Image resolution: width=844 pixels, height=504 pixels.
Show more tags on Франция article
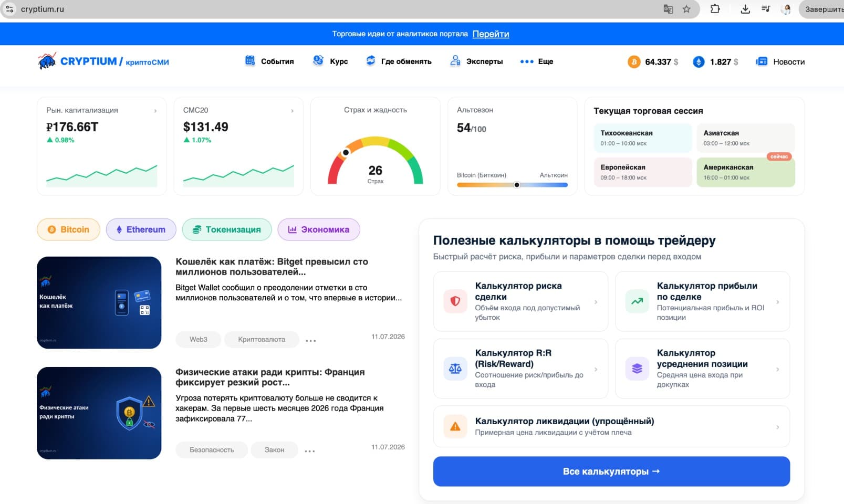pos(310,451)
